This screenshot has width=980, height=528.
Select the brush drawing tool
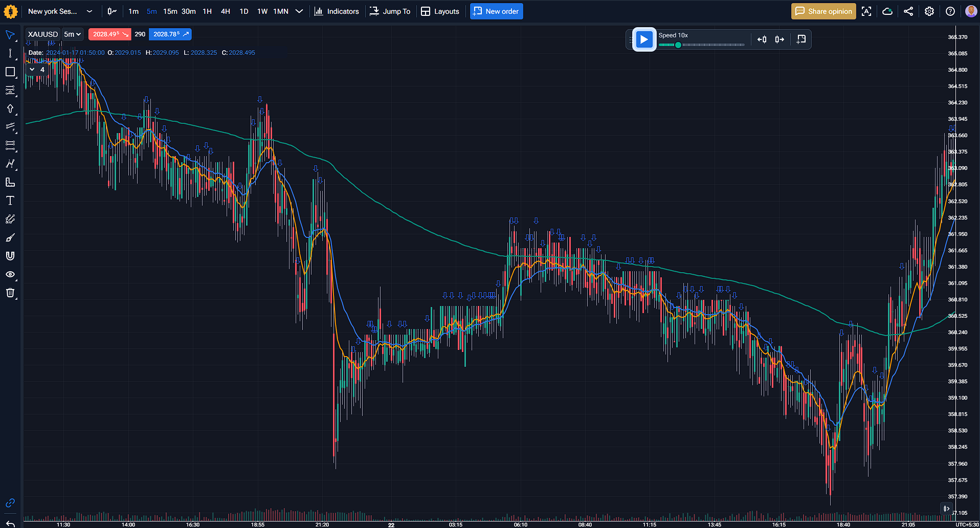pyautogui.click(x=10, y=237)
